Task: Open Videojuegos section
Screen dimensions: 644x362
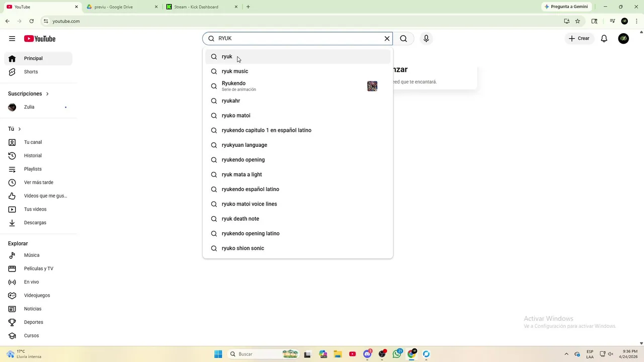Action: pyautogui.click(x=38, y=296)
